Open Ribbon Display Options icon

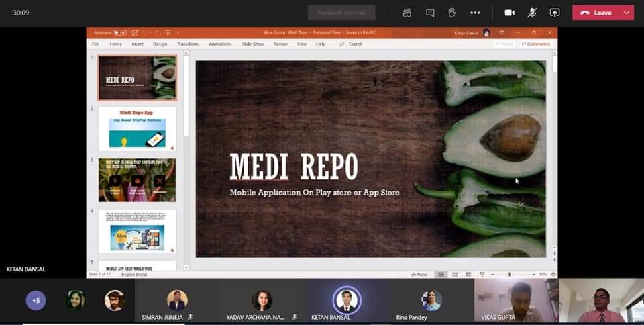pos(502,32)
